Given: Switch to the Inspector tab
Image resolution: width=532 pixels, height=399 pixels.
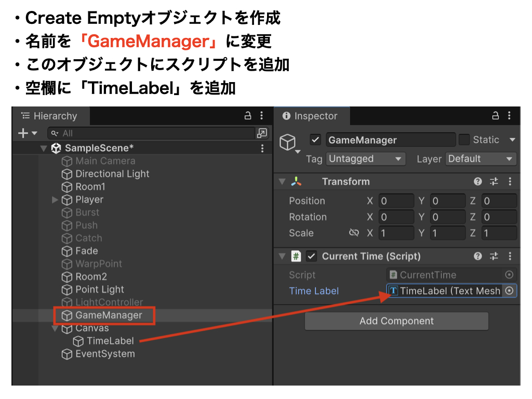Looking at the screenshot, I should [x=311, y=116].
